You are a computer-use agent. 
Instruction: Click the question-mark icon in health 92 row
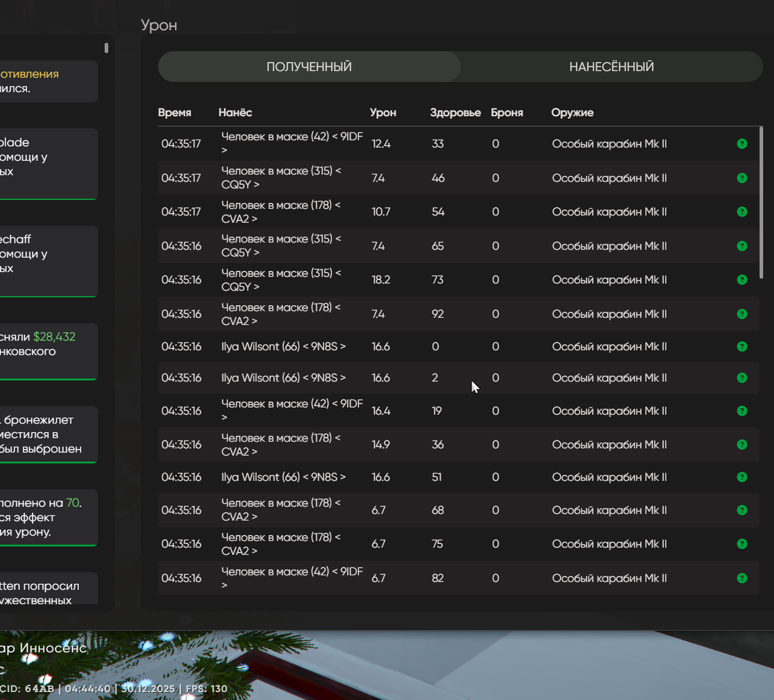point(742,314)
